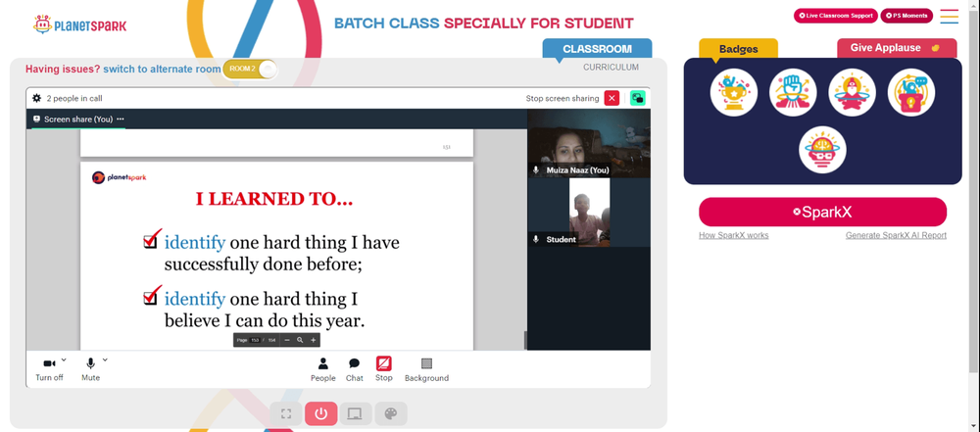This screenshot has width=980, height=432.
Task: Expand camera options chevron next to Turn off
Action: (64, 360)
